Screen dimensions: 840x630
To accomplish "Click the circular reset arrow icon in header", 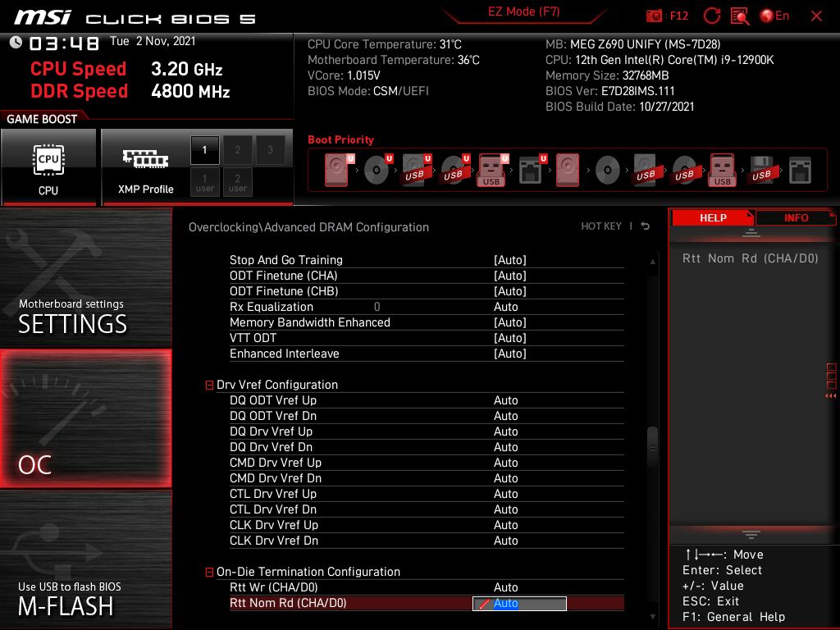I will coord(711,16).
